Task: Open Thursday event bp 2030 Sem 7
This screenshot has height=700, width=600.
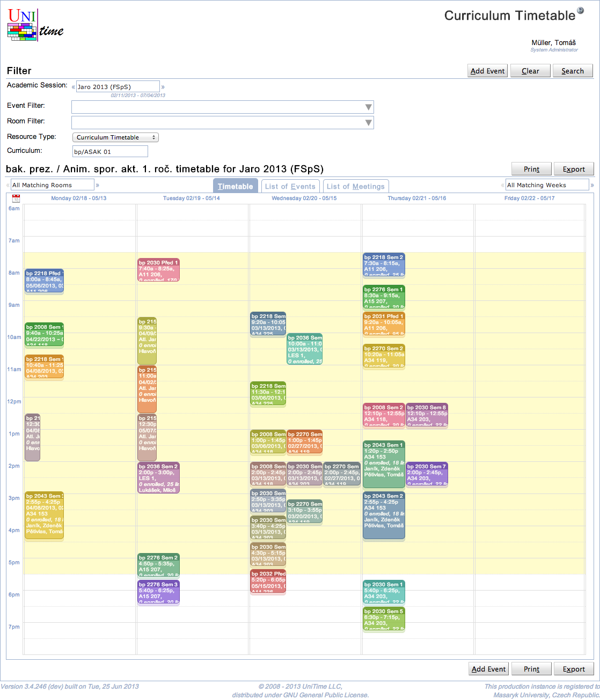Action: coord(427,474)
